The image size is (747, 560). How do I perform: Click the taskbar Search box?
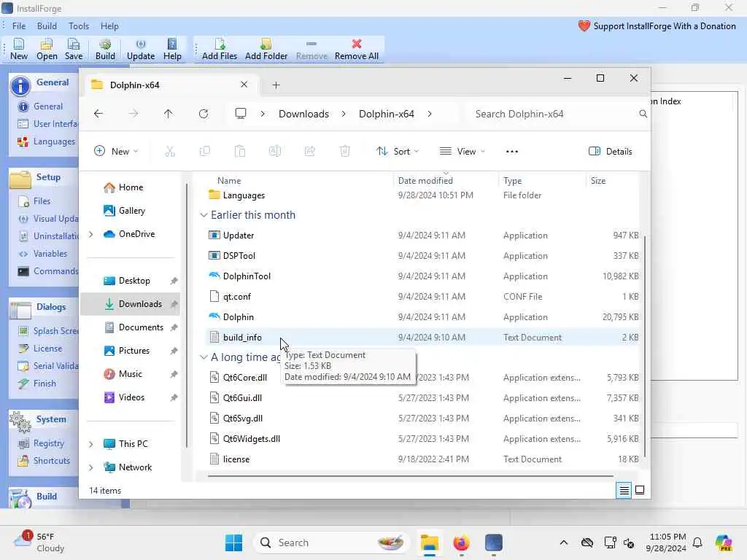click(332, 542)
